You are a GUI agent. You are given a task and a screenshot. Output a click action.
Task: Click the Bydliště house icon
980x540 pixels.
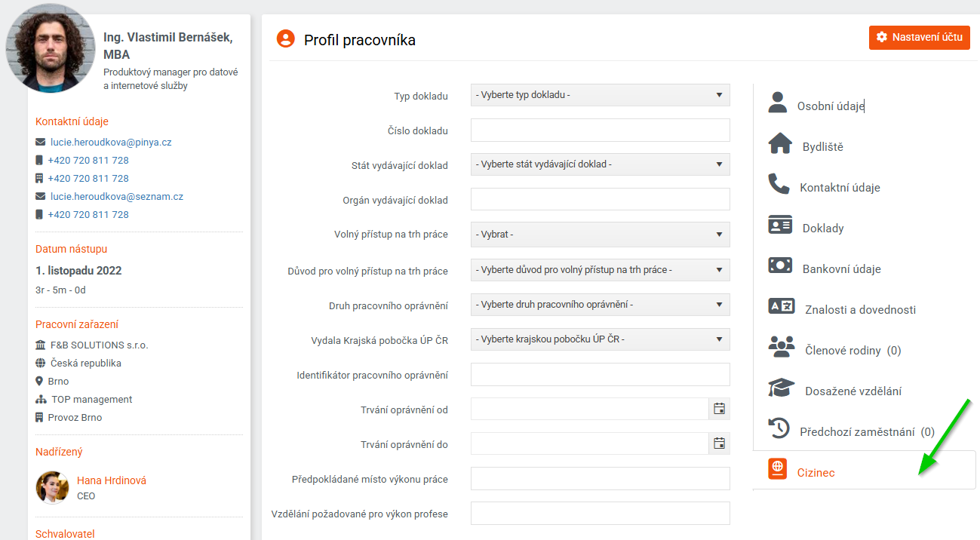coord(780,143)
